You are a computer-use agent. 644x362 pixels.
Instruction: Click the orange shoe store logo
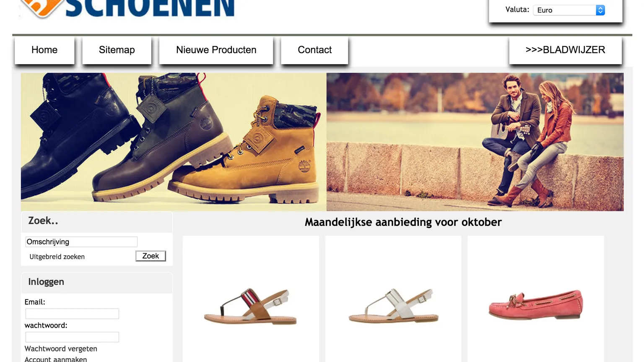[40, 8]
